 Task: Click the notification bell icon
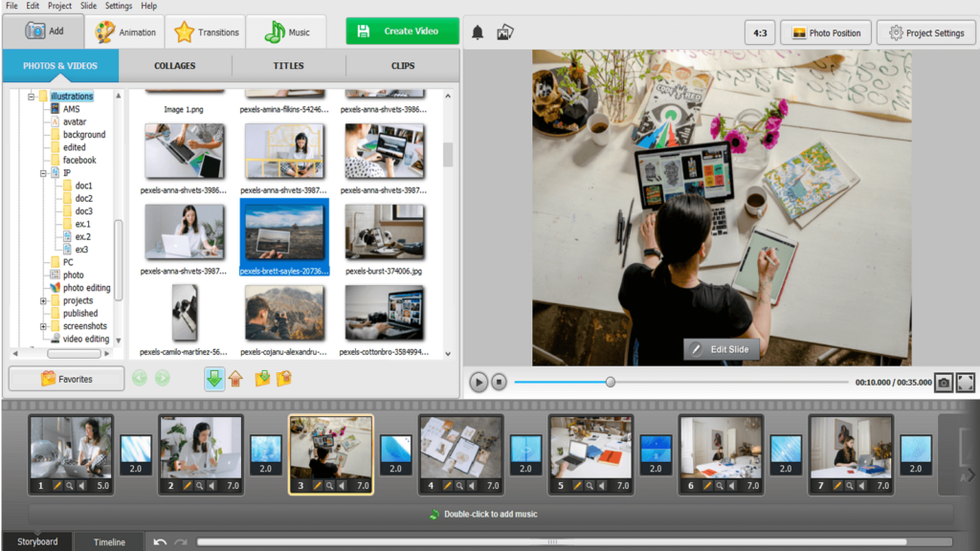pos(478,31)
